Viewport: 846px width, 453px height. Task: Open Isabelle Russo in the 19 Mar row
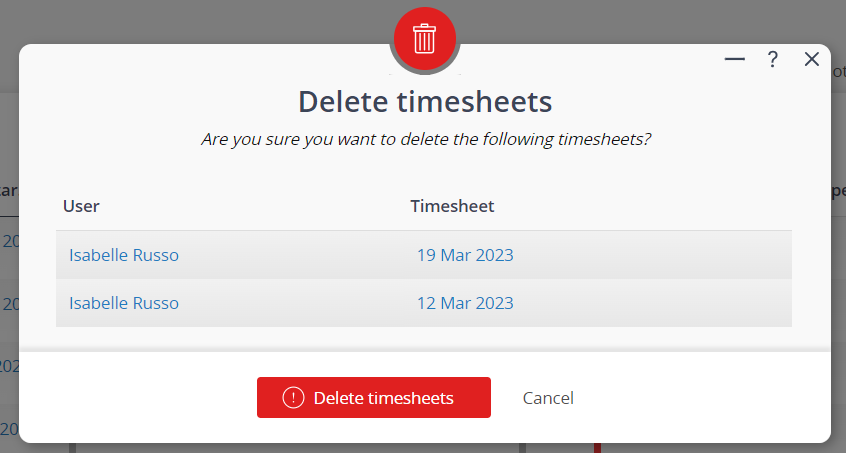click(124, 255)
